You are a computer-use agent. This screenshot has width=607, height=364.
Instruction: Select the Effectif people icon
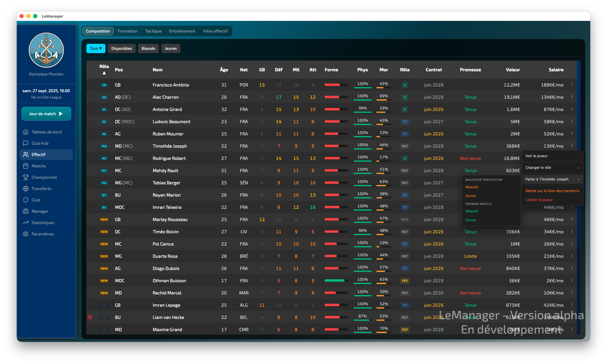pyautogui.click(x=26, y=155)
